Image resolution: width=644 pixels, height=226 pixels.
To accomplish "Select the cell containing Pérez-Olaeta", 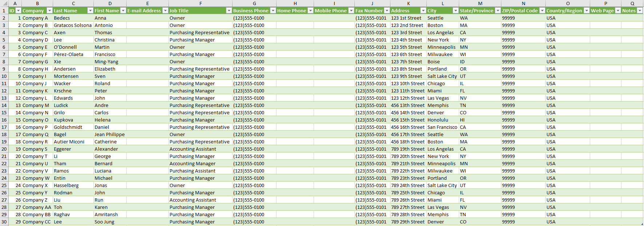I will (73, 54).
